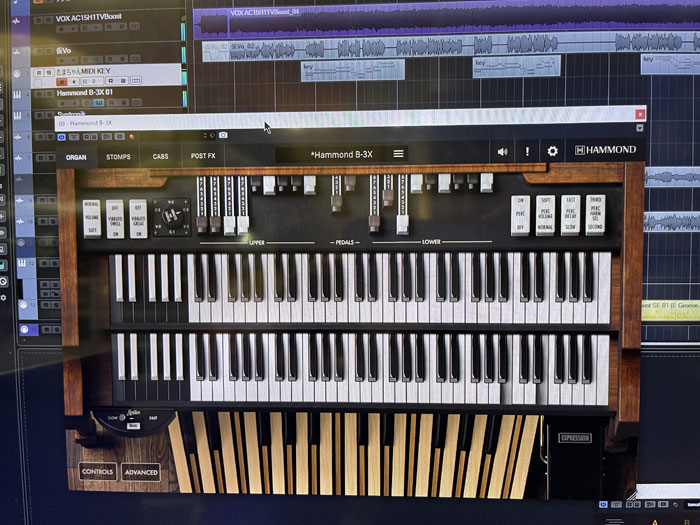The width and height of the screenshot is (700, 525).
Task: Select the 仮Vo track
Action: pyautogui.click(x=64, y=51)
